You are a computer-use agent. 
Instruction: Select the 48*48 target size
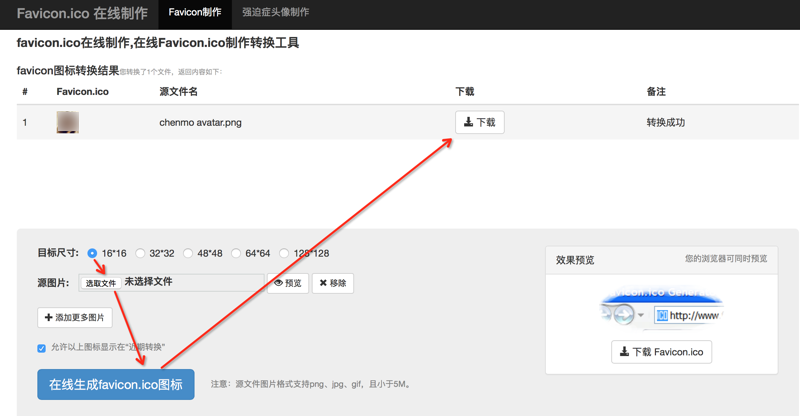pyautogui.click(x=188, y=253)
